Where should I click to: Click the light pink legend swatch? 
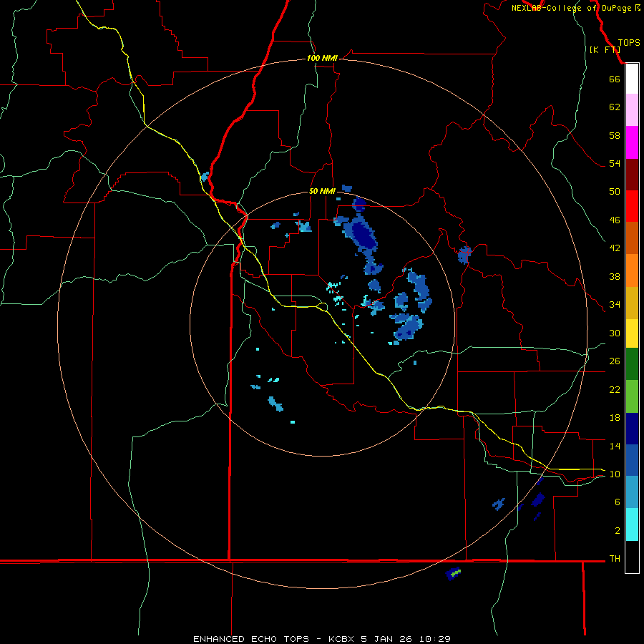[632, 109]
